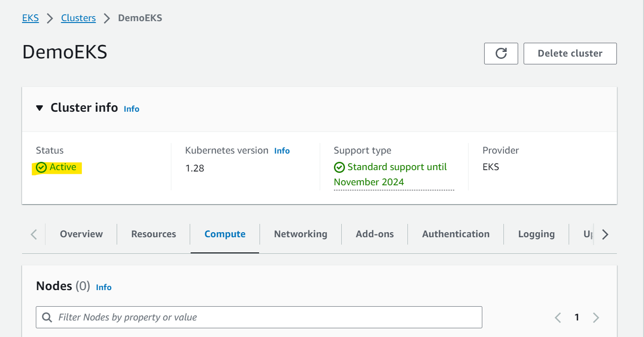The height and width of the screenshot is (337, 644).
Task: Go to next Nodes page arrow
Action: point(596,317)
